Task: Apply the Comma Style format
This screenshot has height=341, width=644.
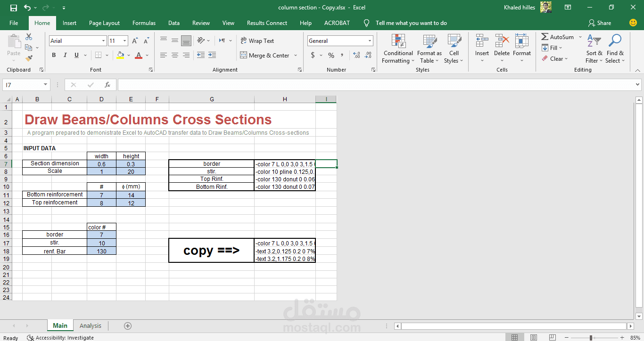Action: [x=342, y=55]
